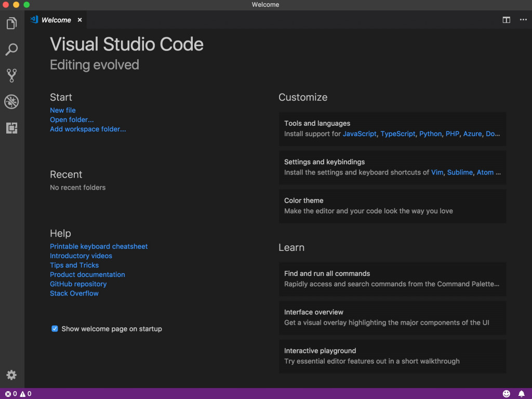Open Find and run all commands
This screenshot has width=532, height=399.
tap(392, 278)
